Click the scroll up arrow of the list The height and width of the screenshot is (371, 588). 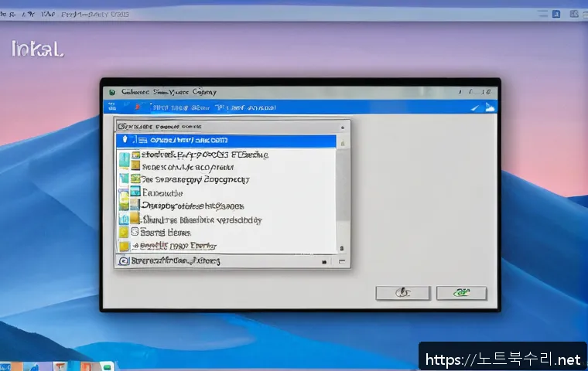343,142
